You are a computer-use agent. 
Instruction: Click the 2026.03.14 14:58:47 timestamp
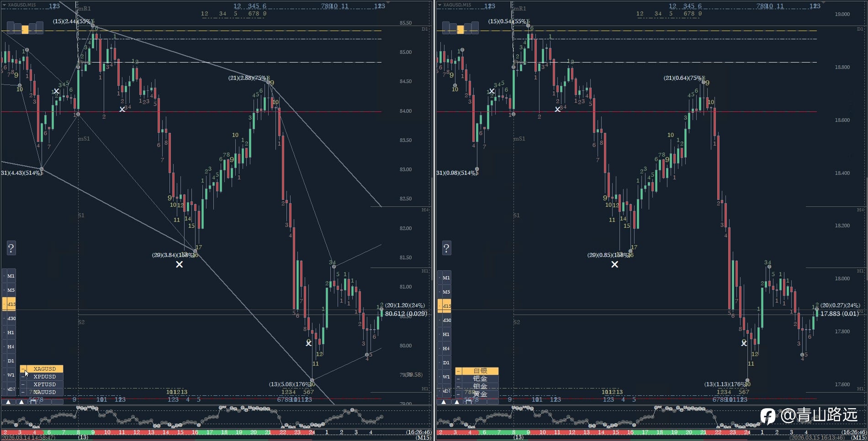pyautogui.click(x=28, y=437)
